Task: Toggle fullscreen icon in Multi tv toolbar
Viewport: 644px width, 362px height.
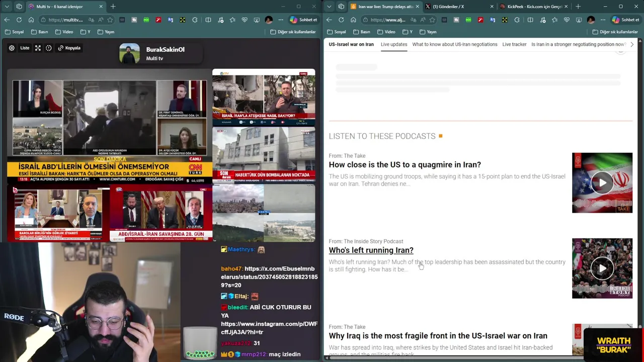Action: point(38,48)
